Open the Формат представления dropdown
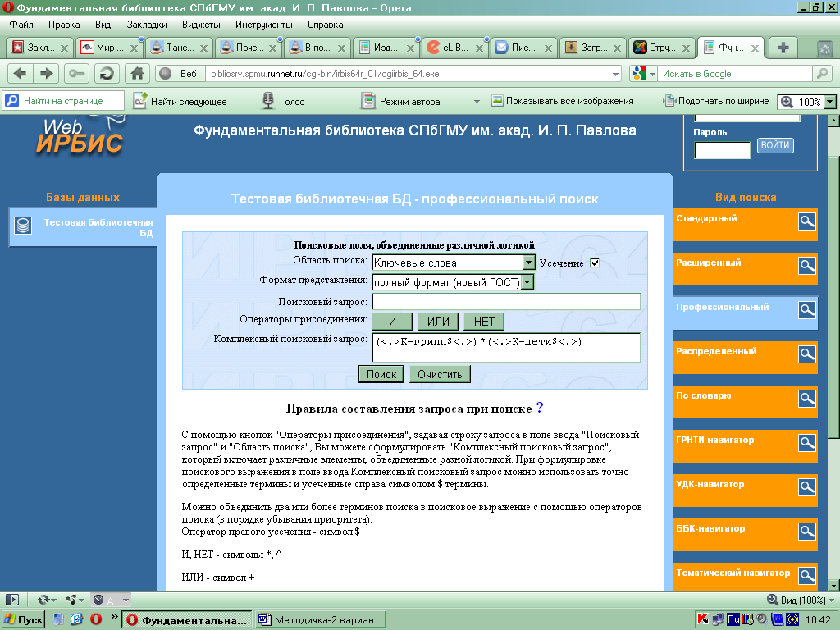The width and height of the screenshot is (840, 630). click(527, 282)
